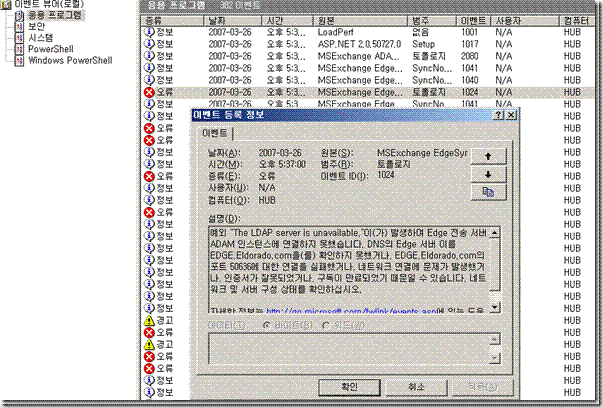Close the 이벤트 등록 정보 dialog

point(511,115)
